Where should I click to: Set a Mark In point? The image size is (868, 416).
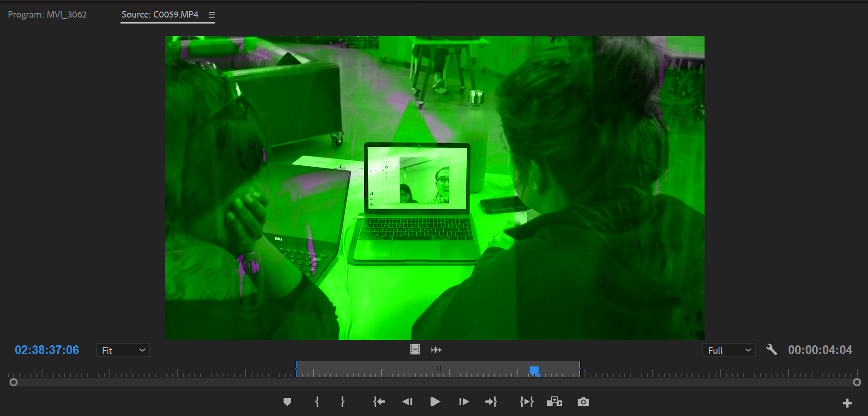click(x=317, y=401)
